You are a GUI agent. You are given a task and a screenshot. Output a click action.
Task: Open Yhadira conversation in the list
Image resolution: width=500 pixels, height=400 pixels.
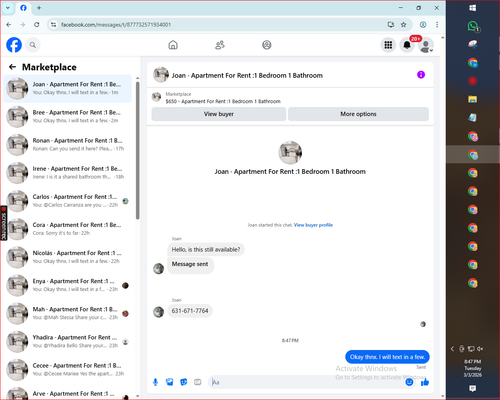tap(68, 341)
